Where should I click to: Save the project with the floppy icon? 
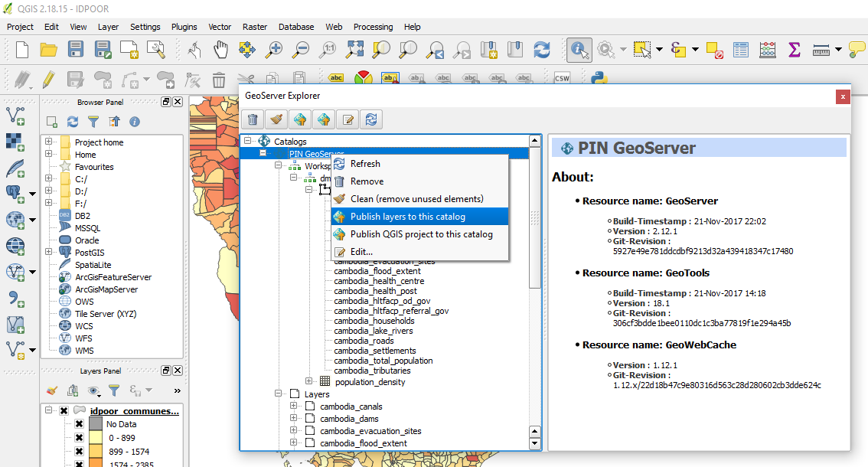(76, 50)
